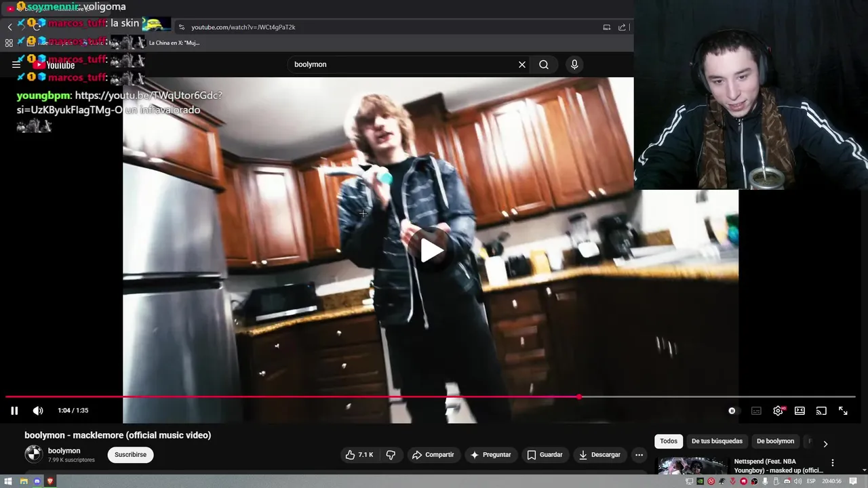Viewport: 868px width, 488px height.
Task: Clear the boolymon search text
Action: [x=522, y=64]
